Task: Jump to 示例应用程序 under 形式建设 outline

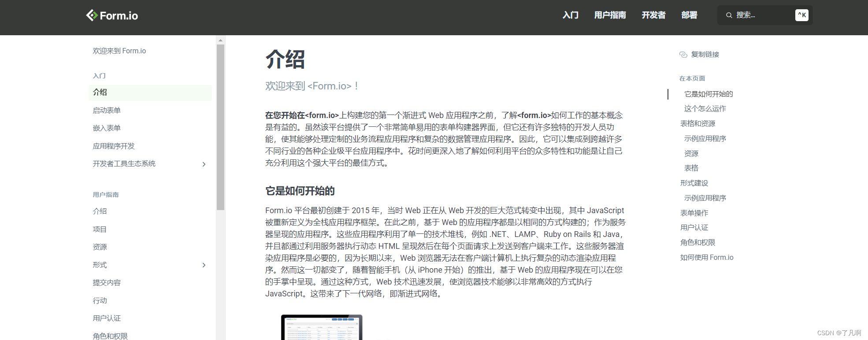Action: click(705, 198)
